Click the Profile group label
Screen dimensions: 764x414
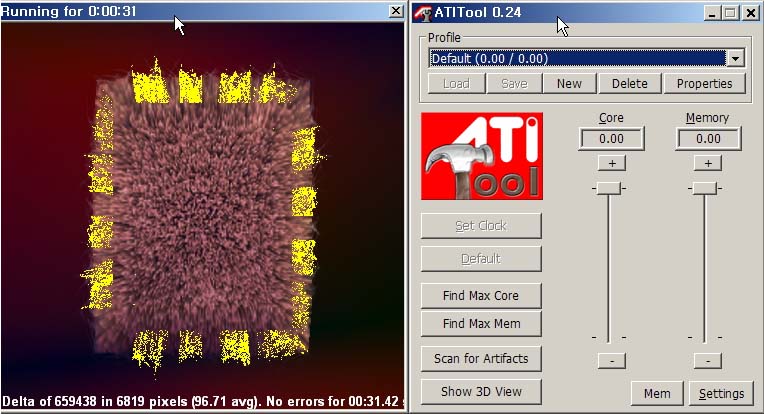pyautogui.click(x=444, y=38)
